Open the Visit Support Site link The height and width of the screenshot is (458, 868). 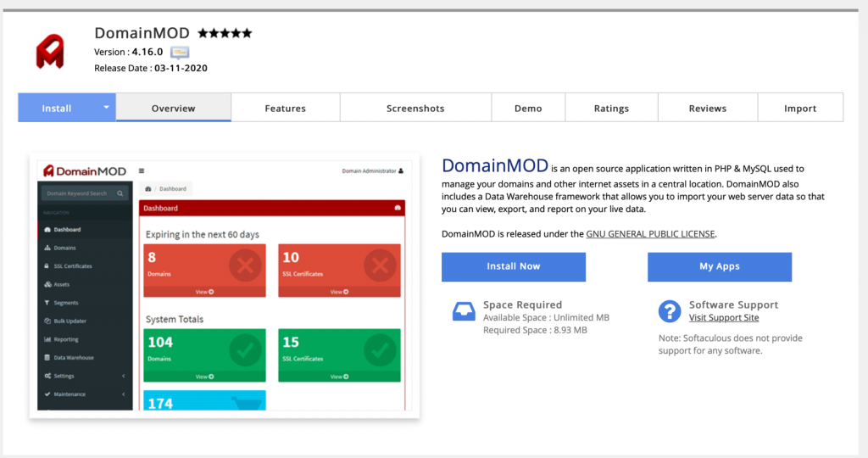724,317
